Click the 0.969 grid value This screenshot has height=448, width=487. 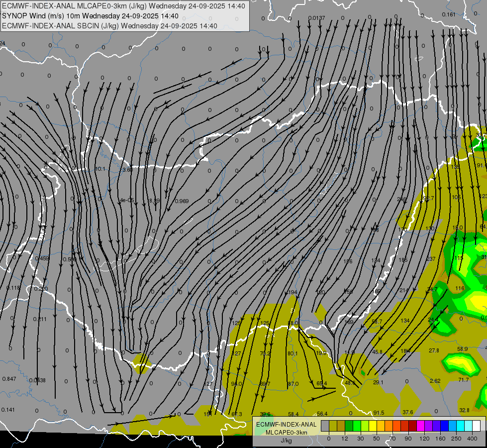(x=182, y=201)
